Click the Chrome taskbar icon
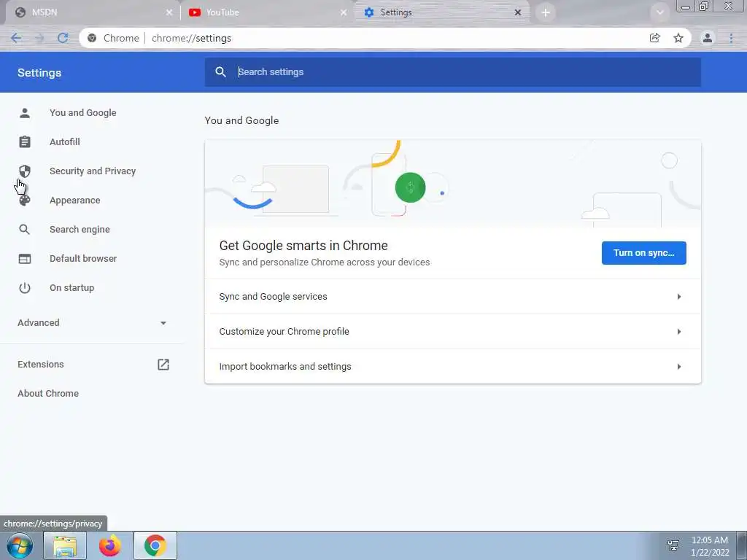This screenshot has height=560, width=747. coord(155,545)
